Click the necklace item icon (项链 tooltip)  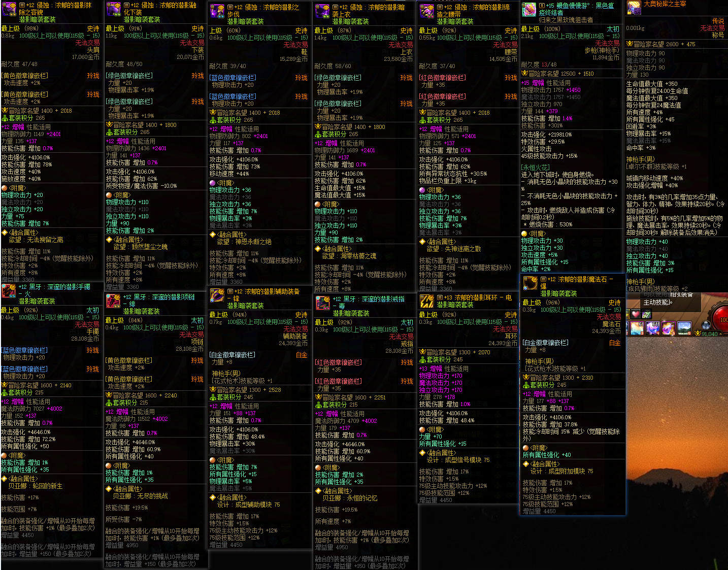(x=113, y=301)
